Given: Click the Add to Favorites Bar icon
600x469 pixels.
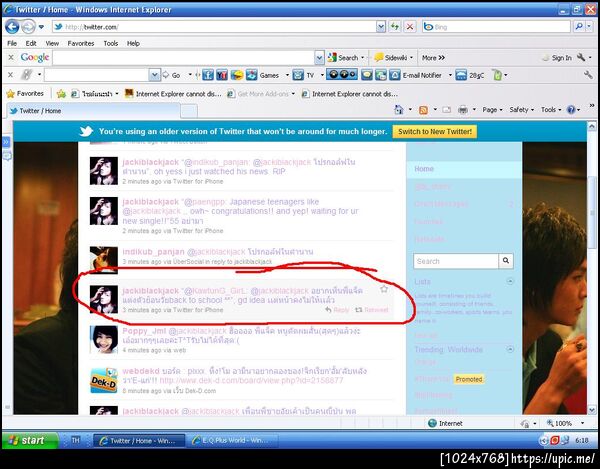Looking at the screenshot, I should coord(61,93).
